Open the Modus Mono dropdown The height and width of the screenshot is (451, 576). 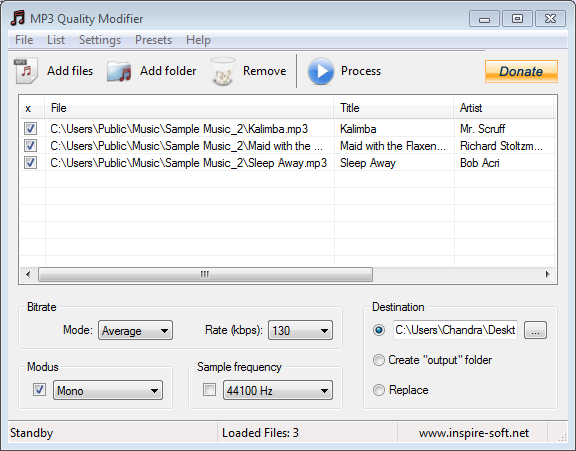[108, 390]
